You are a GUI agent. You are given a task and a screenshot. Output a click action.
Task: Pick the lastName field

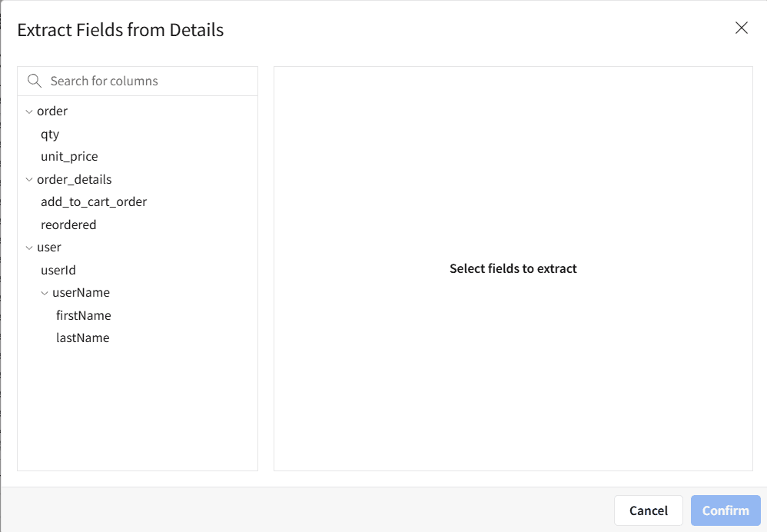(x=82, y=337)
